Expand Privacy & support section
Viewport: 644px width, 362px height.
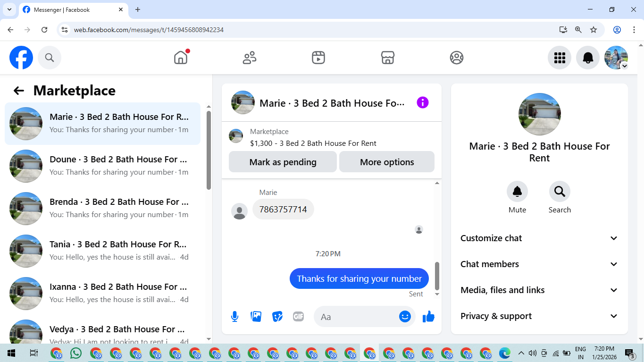pyautogui.click(x=539, y=316)
